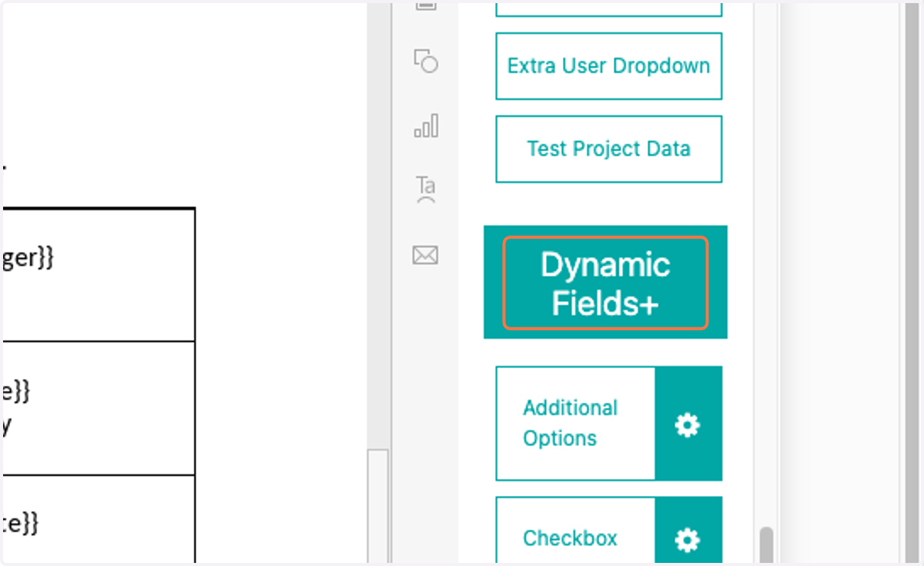Click the envelope mail icon in sidebar
This screenshot has width=924, height=566.
coord(426,255)
